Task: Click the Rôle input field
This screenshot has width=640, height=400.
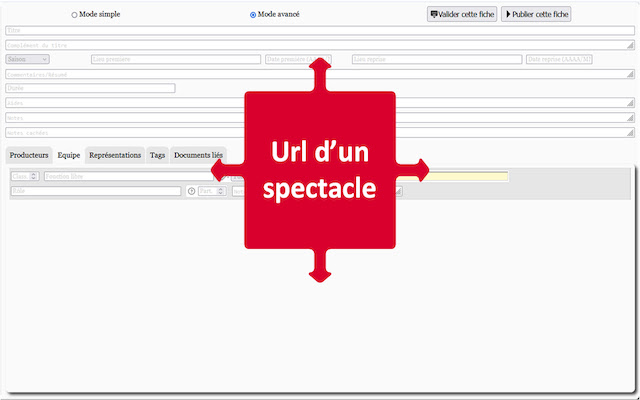Action: tap(96, 191)
